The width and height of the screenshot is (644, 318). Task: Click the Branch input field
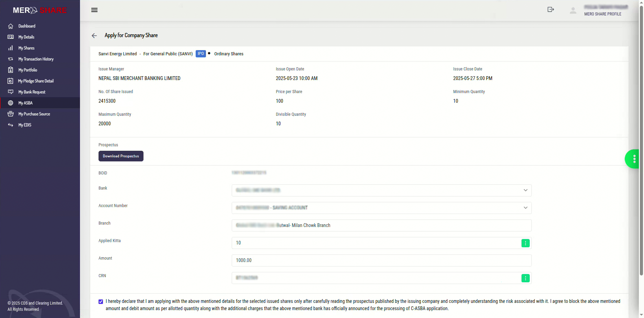[381, 225]
